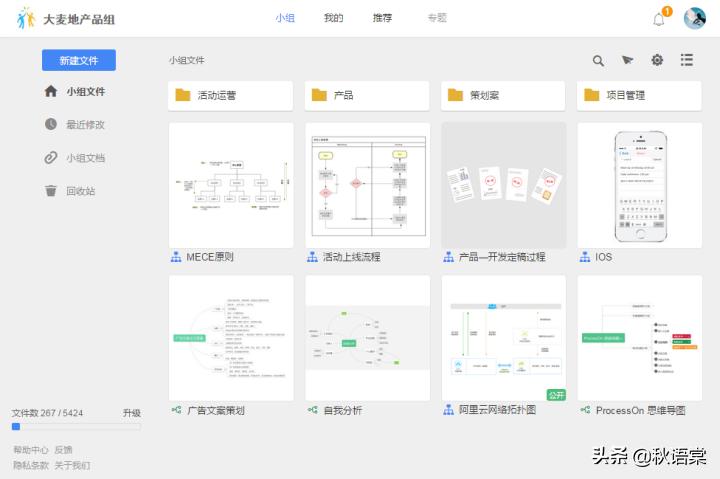Open the 自我分析 mind map thumbnail
The height and width of the screenshot is (479, 720).
click(x=367, y=338)
